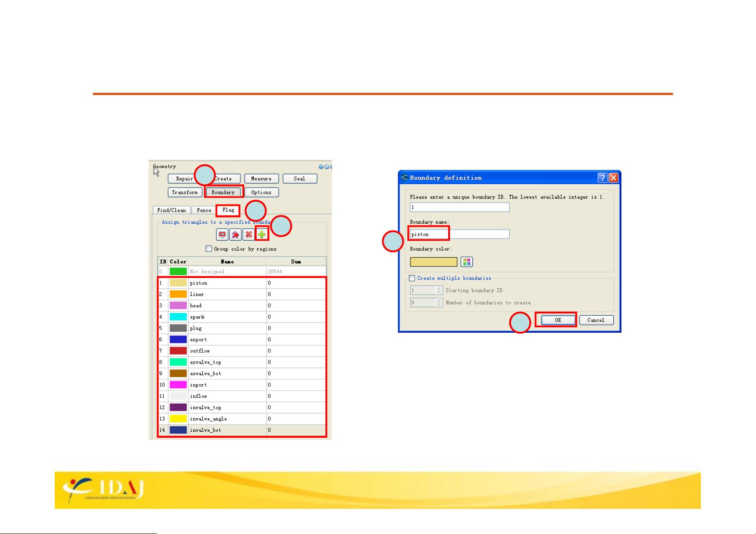Enable Group color by regions checkbox
Image resolution: width=756 pixels, height=534 pixels.
tap(209, 249)
